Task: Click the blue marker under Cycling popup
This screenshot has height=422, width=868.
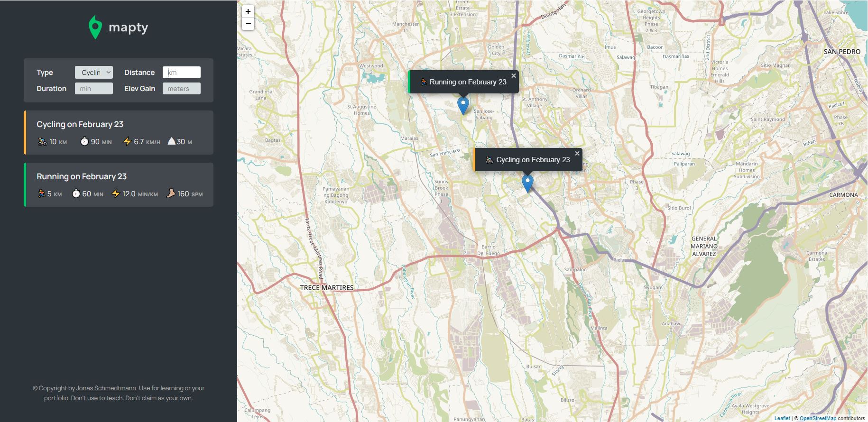Action: [x=527, y=182]
